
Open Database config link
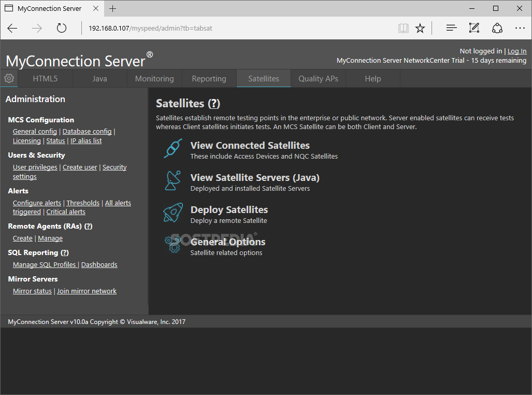(87, 132)
